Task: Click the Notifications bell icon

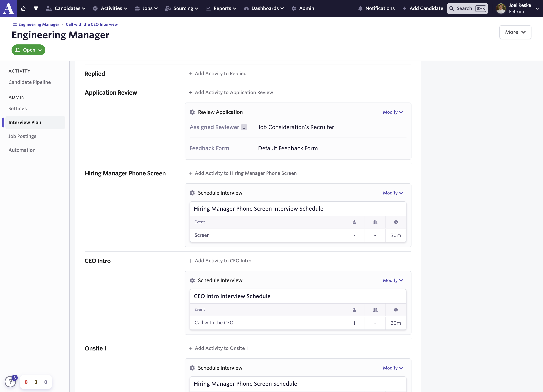Action: (x=360, y=8)
